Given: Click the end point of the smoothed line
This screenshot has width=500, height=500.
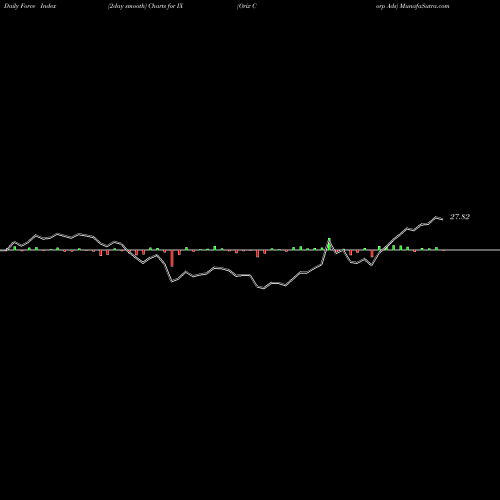Looking at the screenshot, I should point(442,219).
